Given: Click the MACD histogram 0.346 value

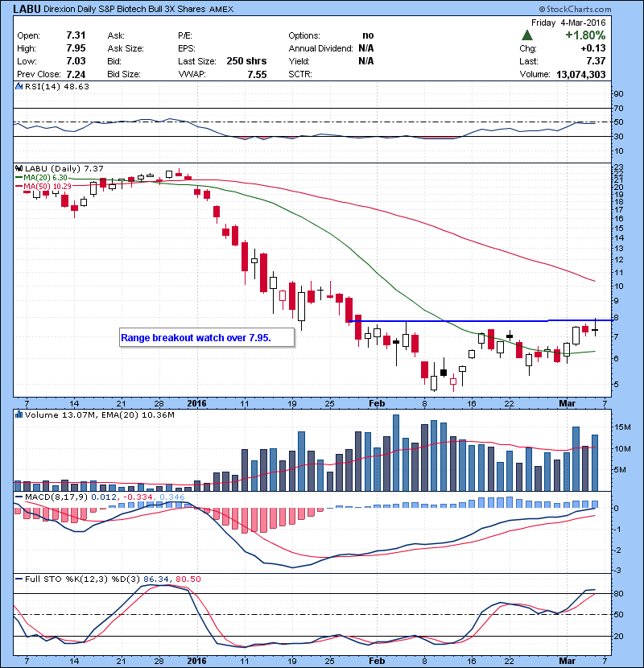Looking at the screenshot, I should 171,497.
